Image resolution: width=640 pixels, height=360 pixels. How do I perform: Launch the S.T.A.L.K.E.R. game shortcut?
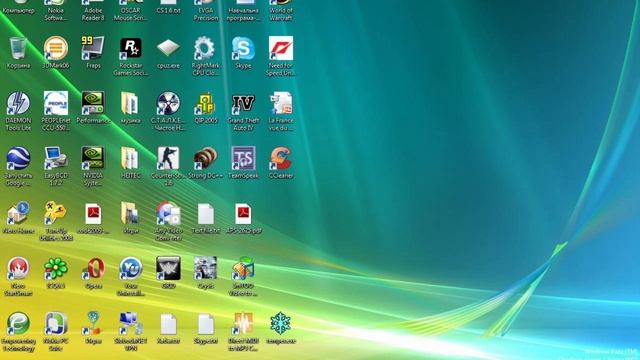tap(168, 103)
